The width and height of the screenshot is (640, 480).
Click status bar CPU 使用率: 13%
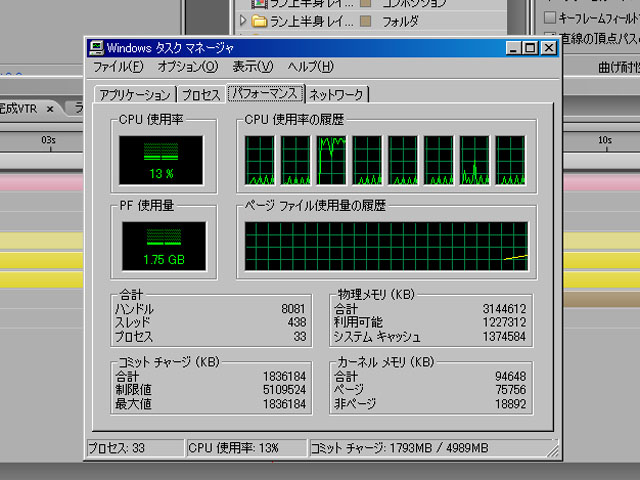(247, 448)
